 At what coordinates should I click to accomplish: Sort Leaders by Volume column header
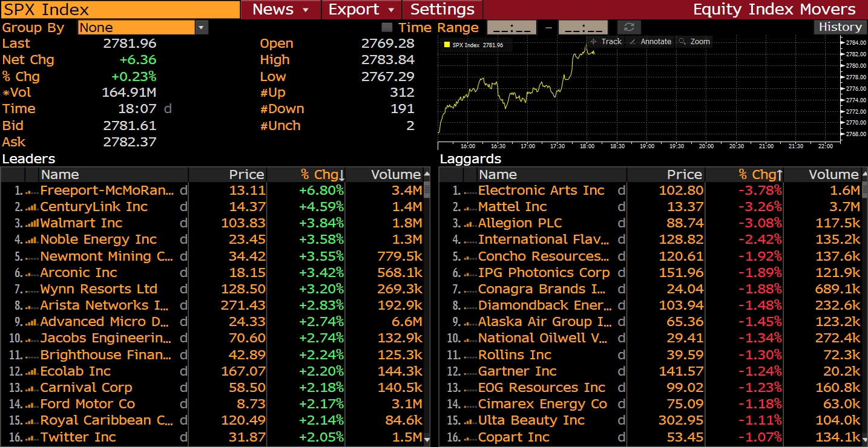(x=395, y=175)
